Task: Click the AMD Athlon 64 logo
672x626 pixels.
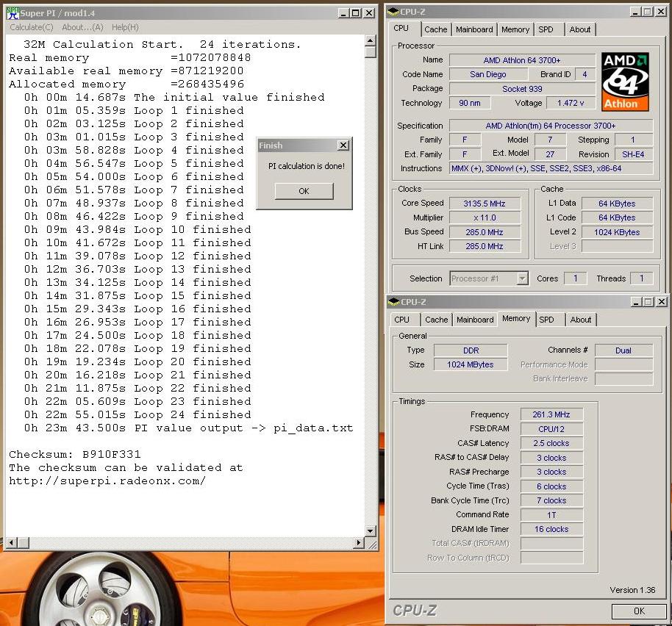Action: click(625, 82)
